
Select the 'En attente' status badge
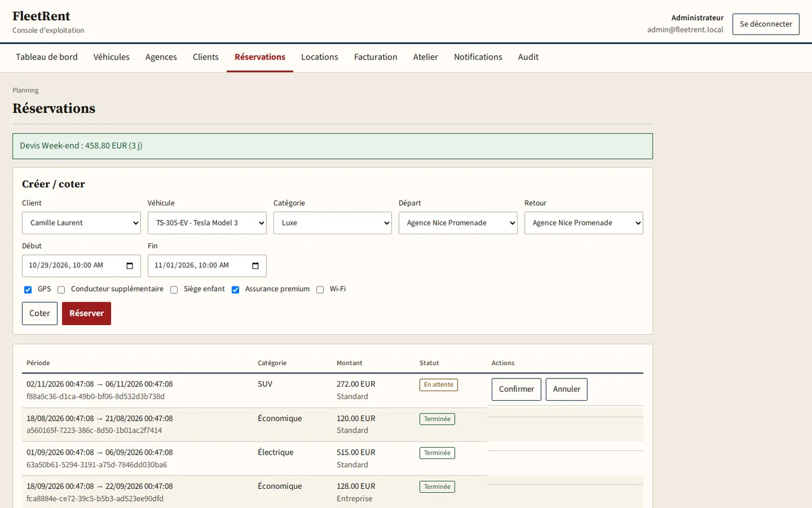click(x=438, y=385)
